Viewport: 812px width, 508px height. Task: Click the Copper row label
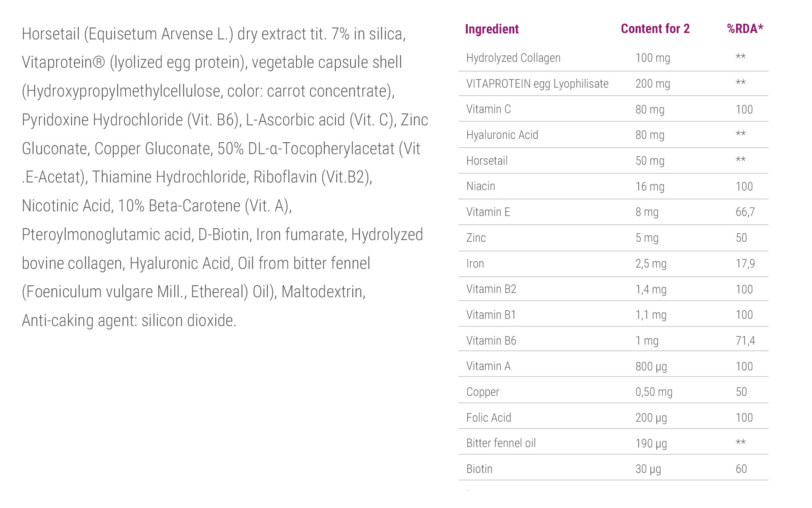[x=483, y=392]
